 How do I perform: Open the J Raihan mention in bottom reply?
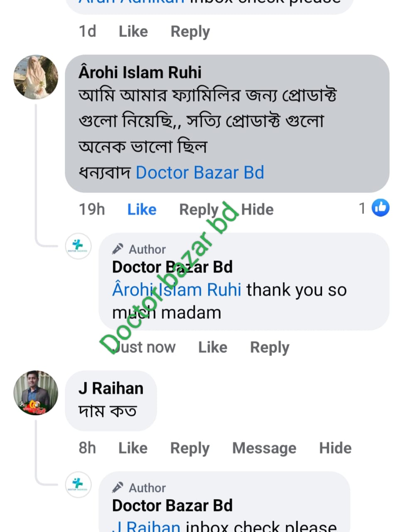pyautogui.click(x=146, y=527)
